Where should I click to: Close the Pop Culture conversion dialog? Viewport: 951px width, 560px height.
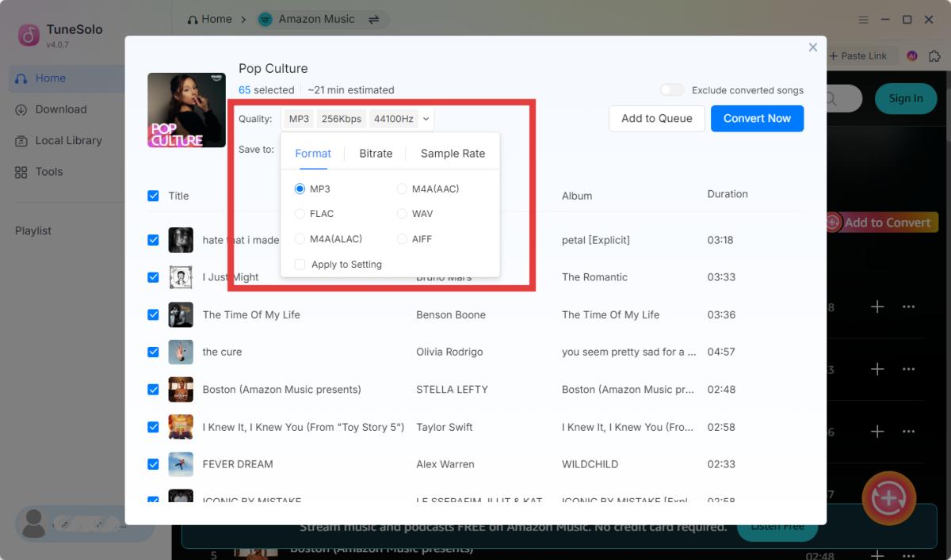click(x=812, y=48)
